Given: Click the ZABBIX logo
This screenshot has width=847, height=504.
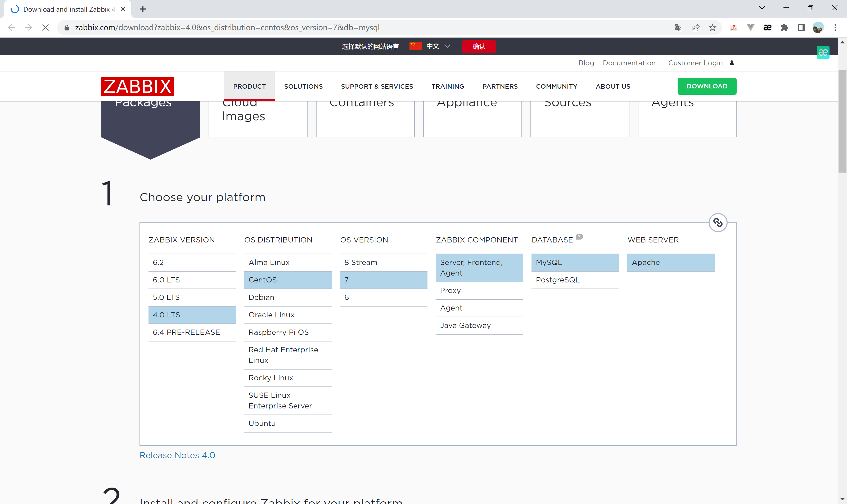Looking at the screenshot, I should (x=138, y=86).
